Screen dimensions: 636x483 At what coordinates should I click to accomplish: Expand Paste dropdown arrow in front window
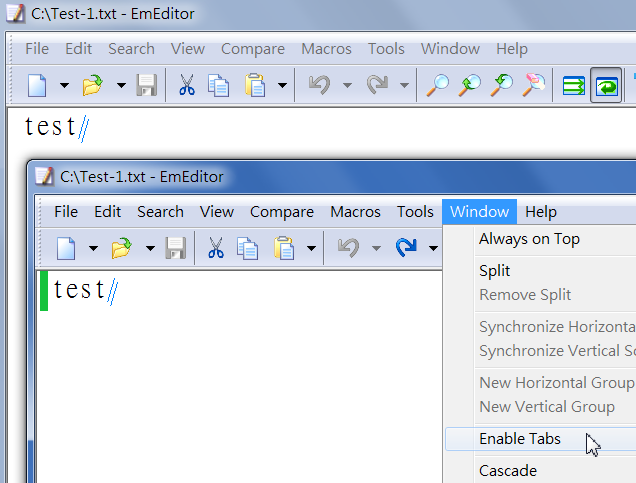pyautogui.click(x=311, y=248)
